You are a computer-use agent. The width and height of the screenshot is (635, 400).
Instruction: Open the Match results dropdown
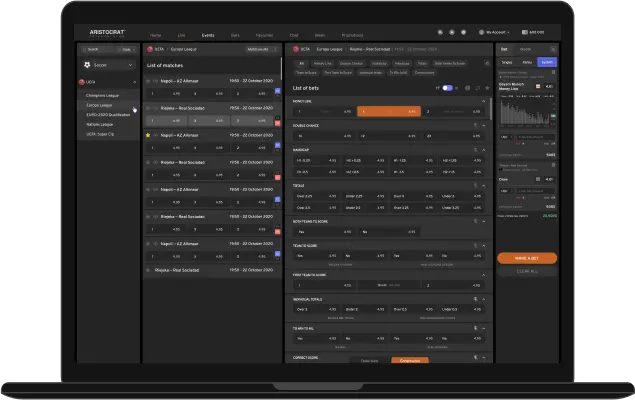(x=262, y=49)
